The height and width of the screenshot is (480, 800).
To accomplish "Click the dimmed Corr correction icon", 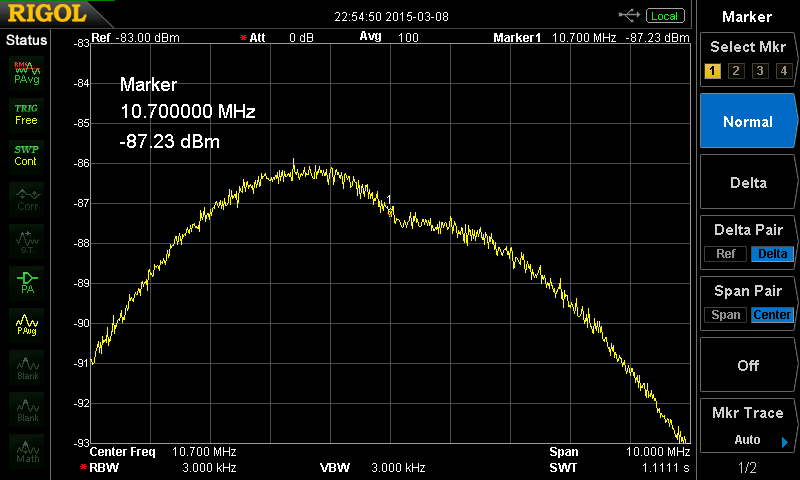I will point(27,199).
